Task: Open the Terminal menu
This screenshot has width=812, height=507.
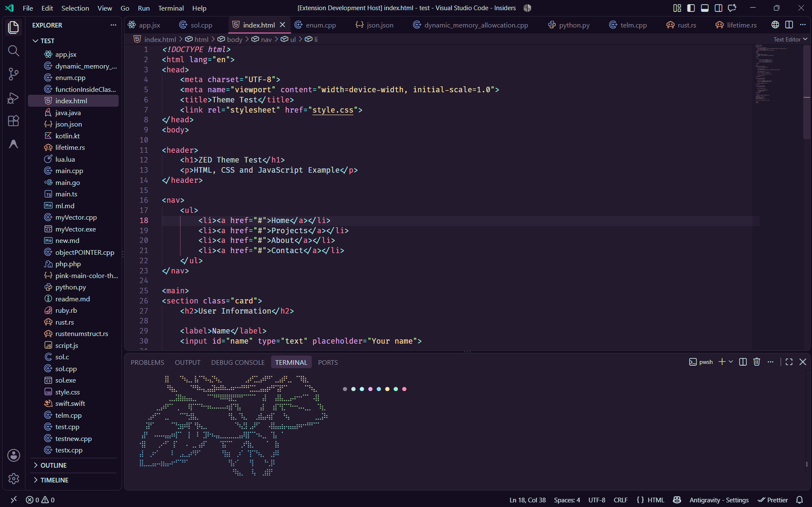Action: pyautogui.click(x=171, y=8)
